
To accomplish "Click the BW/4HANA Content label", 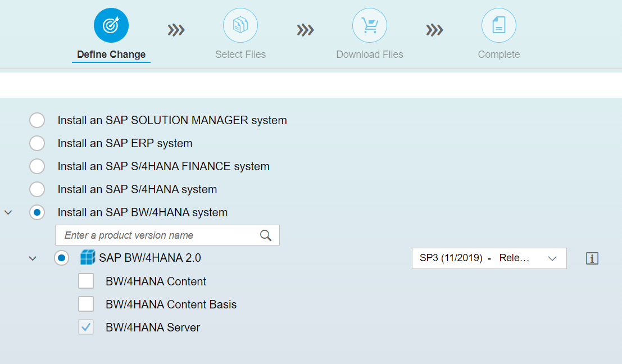I will click(x=156, y=281).
